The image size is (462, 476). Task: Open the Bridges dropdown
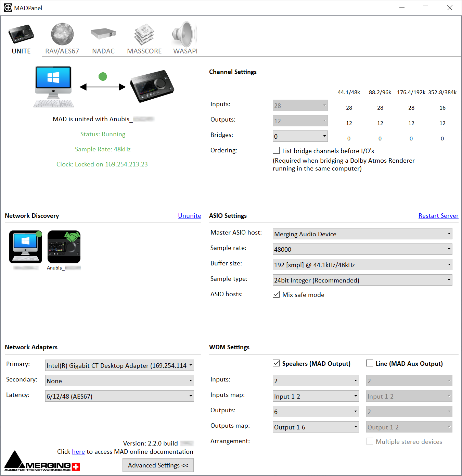[300, 136]
